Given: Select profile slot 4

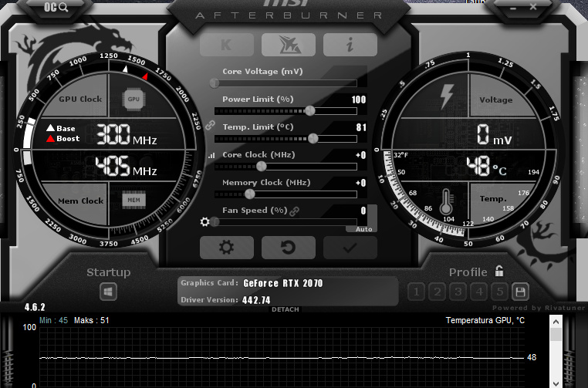Looking at the screenshot, I should tap(479, 292).
